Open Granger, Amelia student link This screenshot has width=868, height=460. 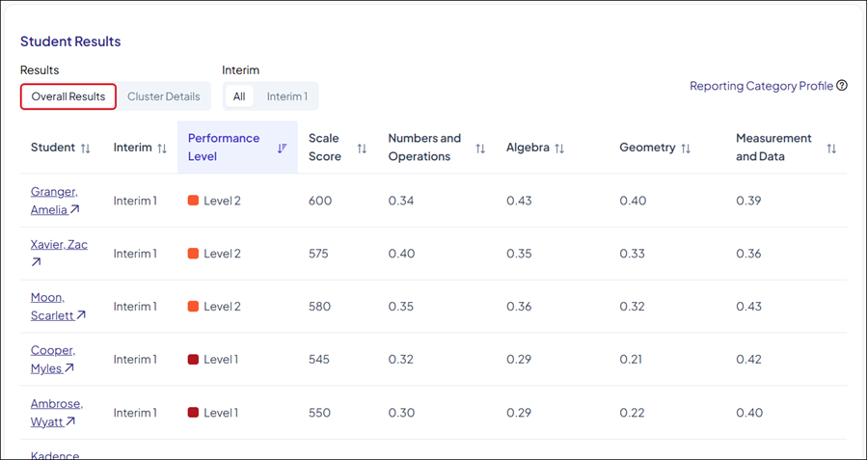coord(52,201)
